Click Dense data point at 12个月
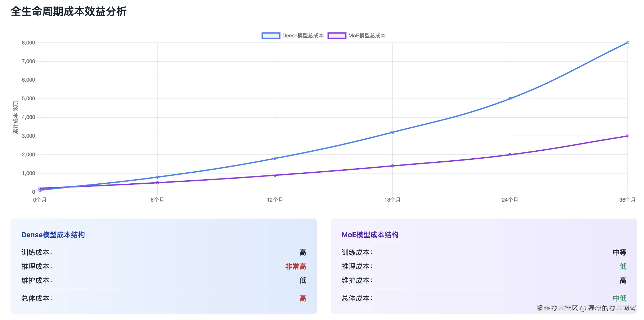The image size is (644, 320). [x=275, y=158]
